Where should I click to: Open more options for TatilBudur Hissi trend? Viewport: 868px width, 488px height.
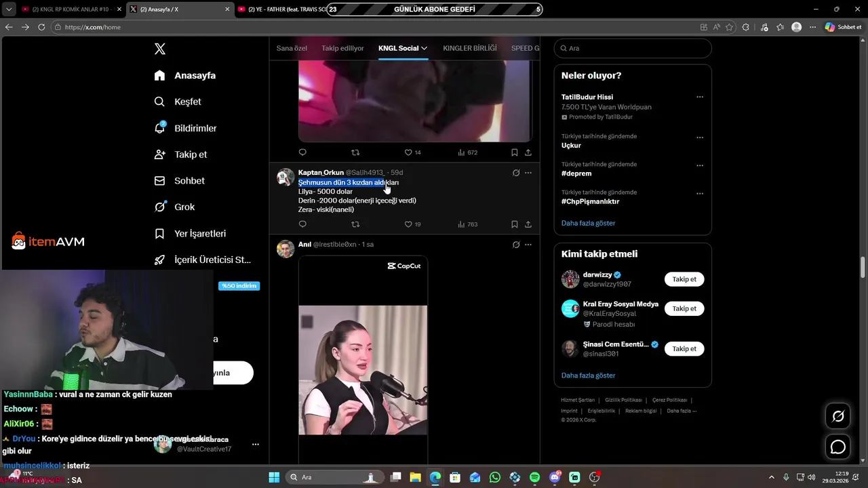[x=700, y=97]
